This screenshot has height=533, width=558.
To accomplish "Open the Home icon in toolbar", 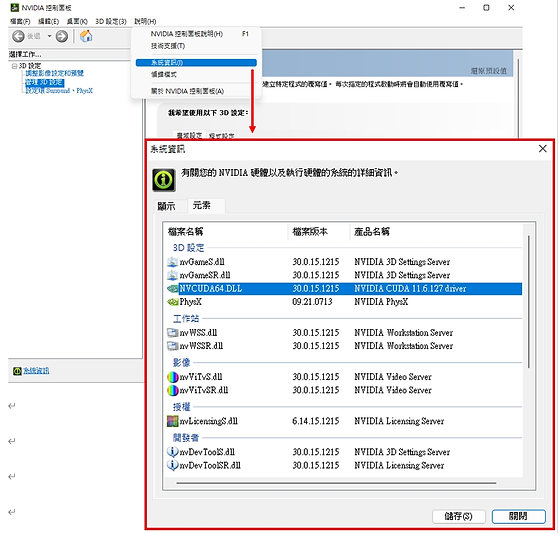I will [86, 36].
